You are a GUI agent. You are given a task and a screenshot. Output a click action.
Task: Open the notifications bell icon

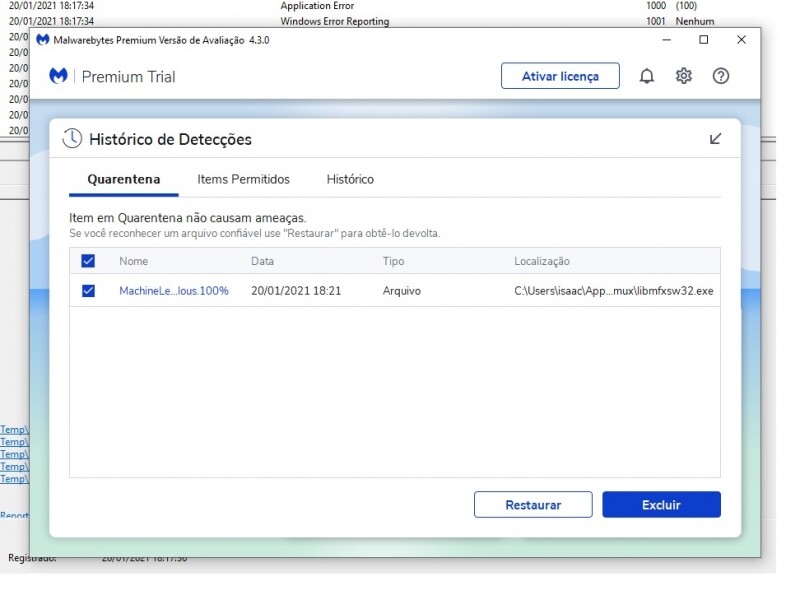(x=646, y=76)
